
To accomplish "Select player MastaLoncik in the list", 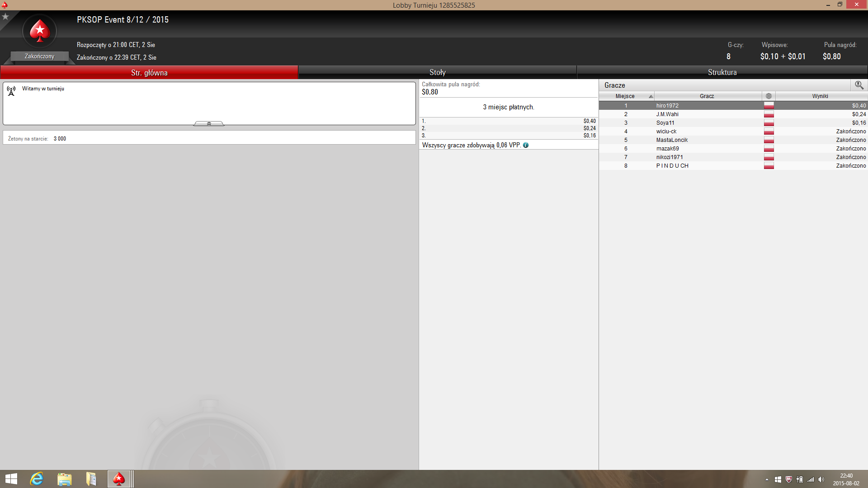I will coord(733,140).
